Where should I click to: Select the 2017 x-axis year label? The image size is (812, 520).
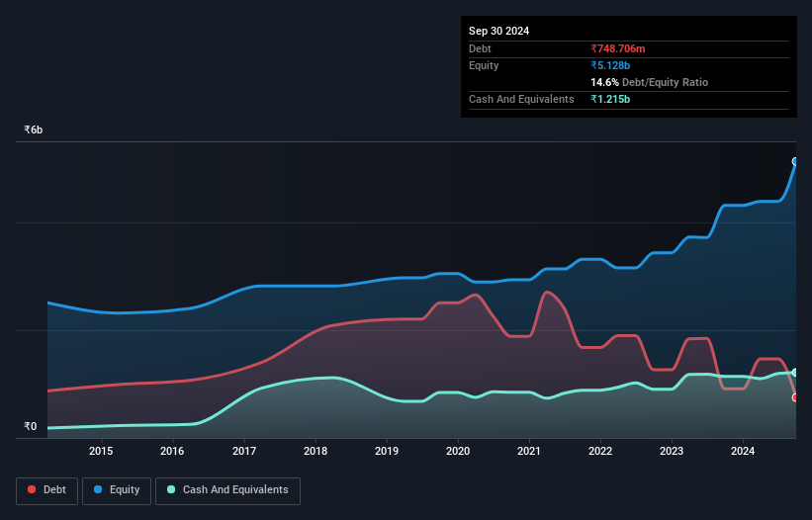[x=243, y=452]
